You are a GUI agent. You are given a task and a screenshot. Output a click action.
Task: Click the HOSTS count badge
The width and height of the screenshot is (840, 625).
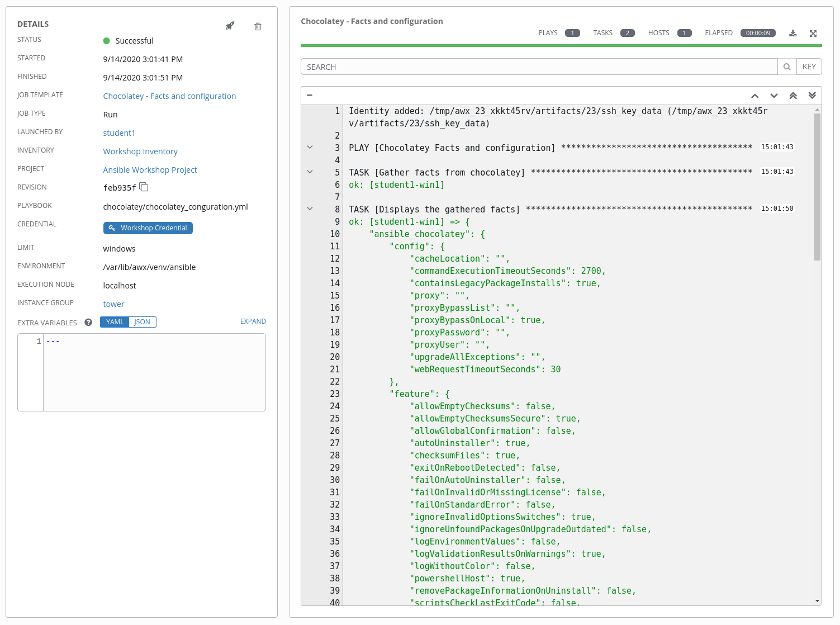(x=684, y=33)
